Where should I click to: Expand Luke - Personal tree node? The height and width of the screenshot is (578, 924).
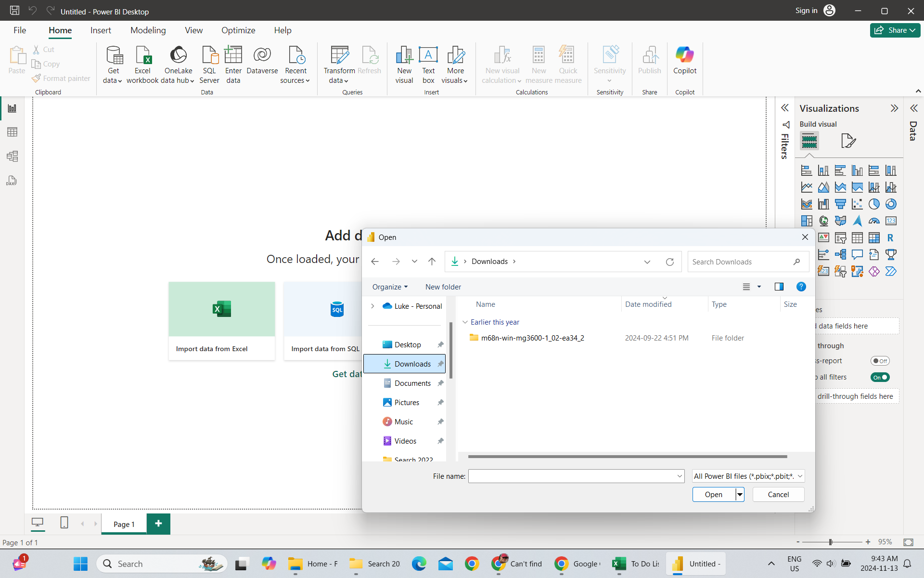tap(372, 306)
